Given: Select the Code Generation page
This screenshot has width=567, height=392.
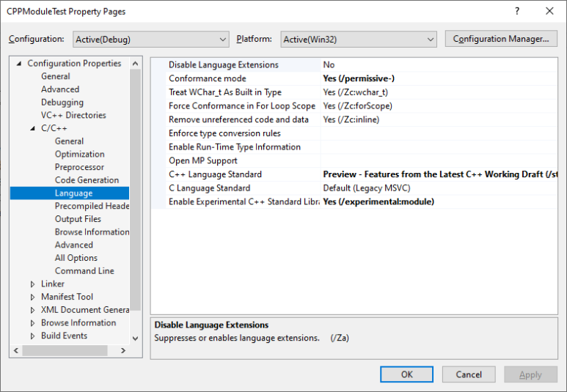Looking at the screenshot, I should point(87,180).
